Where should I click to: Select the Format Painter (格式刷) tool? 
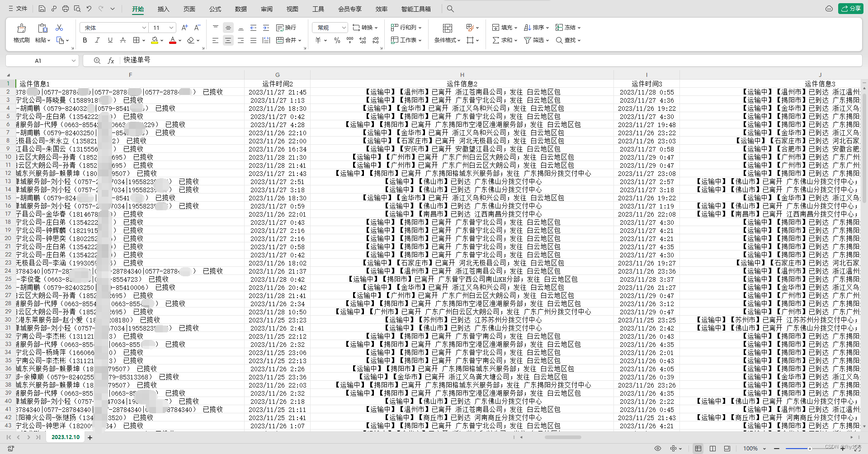pos(21,33)
